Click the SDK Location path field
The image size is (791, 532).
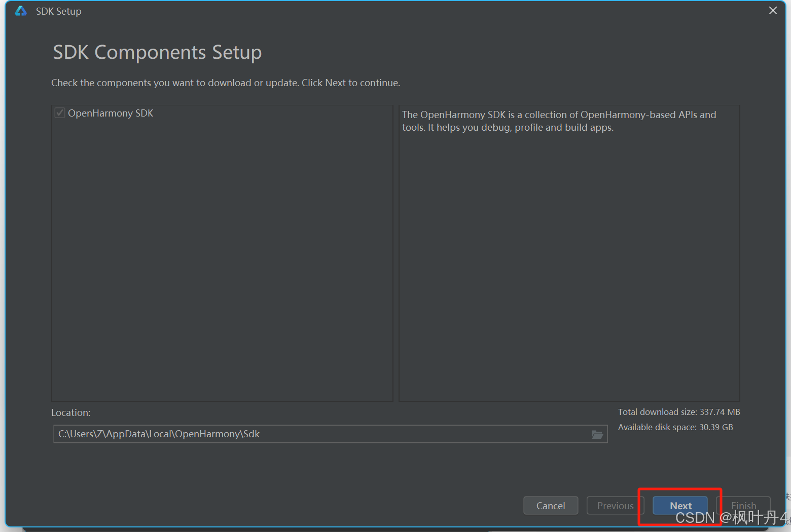[330, 434]
